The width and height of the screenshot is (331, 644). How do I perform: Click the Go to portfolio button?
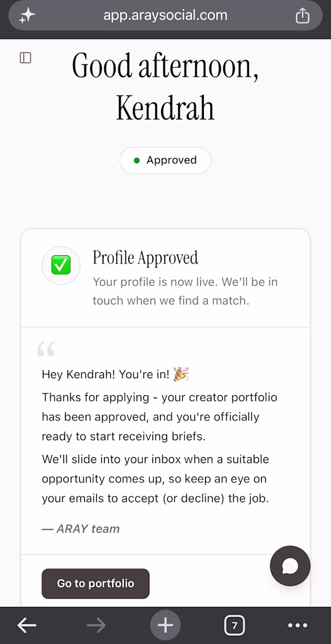pyautogui.click(x=95, y=584)
